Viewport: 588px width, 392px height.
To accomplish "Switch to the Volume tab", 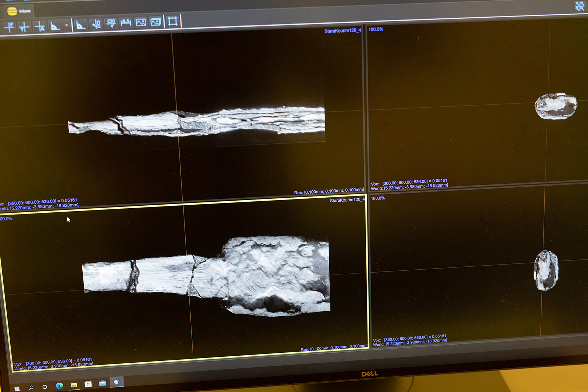I will coord(19,11).
